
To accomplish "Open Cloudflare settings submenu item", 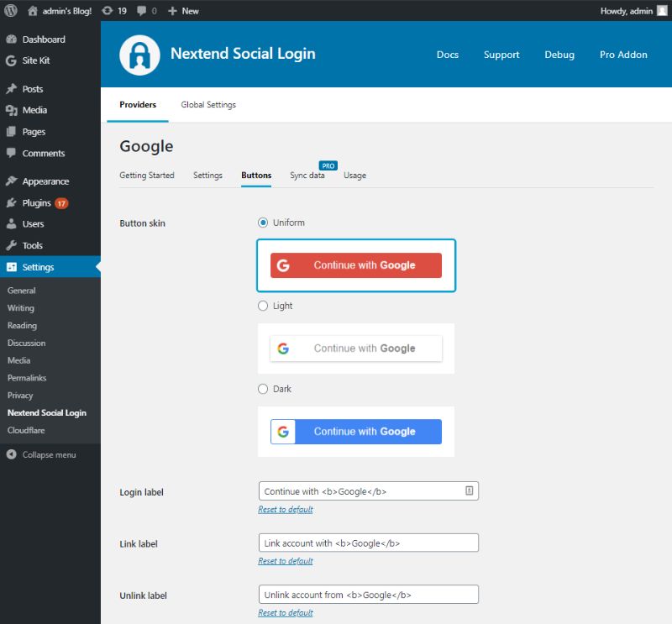I will (x=26, y=430).
